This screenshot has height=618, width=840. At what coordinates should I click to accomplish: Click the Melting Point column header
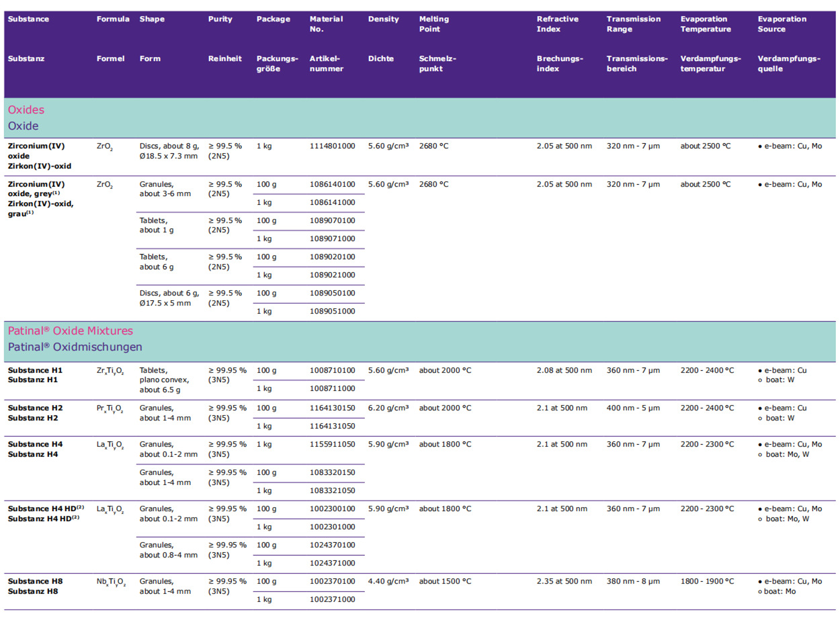coord(433,24)
